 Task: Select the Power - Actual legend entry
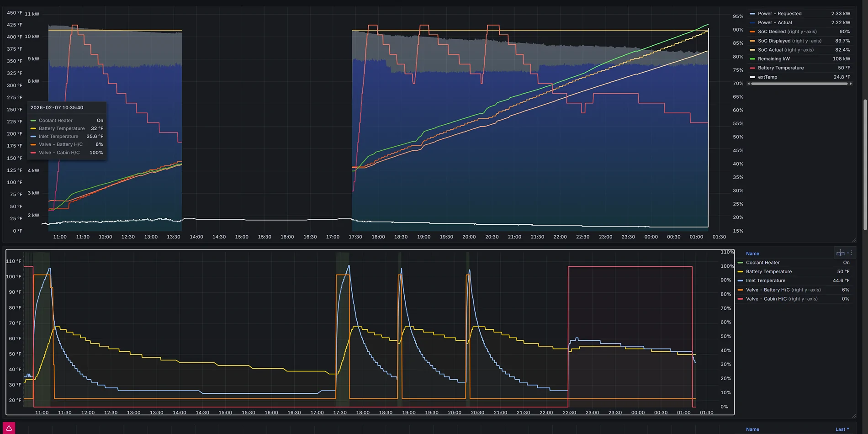coord(775,22)
